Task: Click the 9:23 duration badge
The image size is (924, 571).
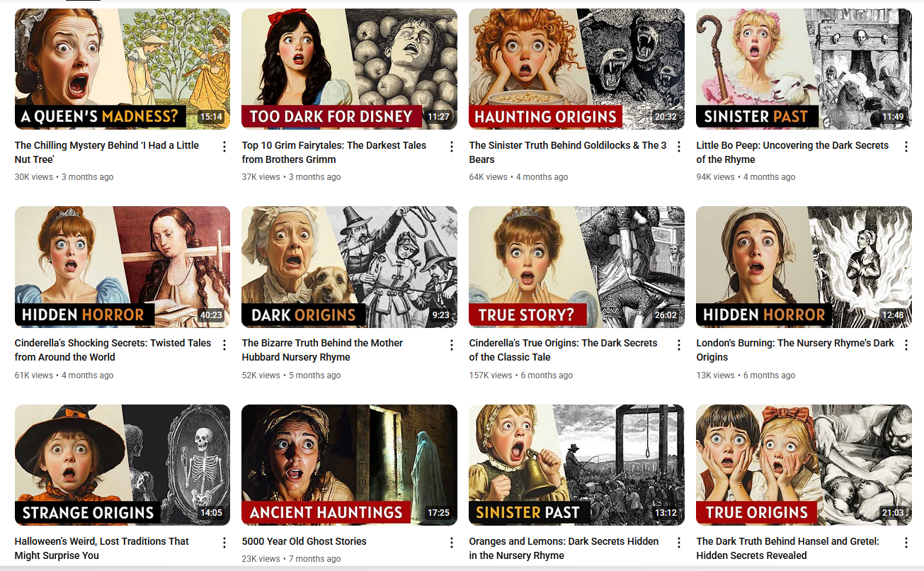Action: (440, 315)
